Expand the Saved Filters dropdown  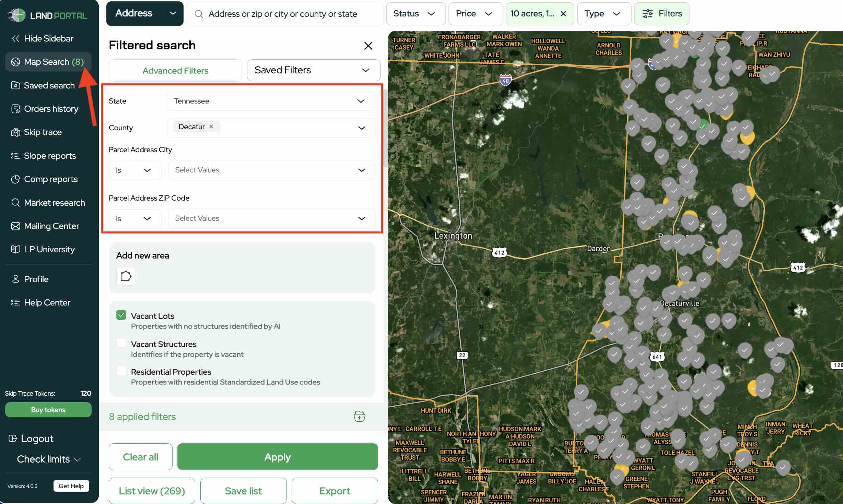[x=313, y=70]
